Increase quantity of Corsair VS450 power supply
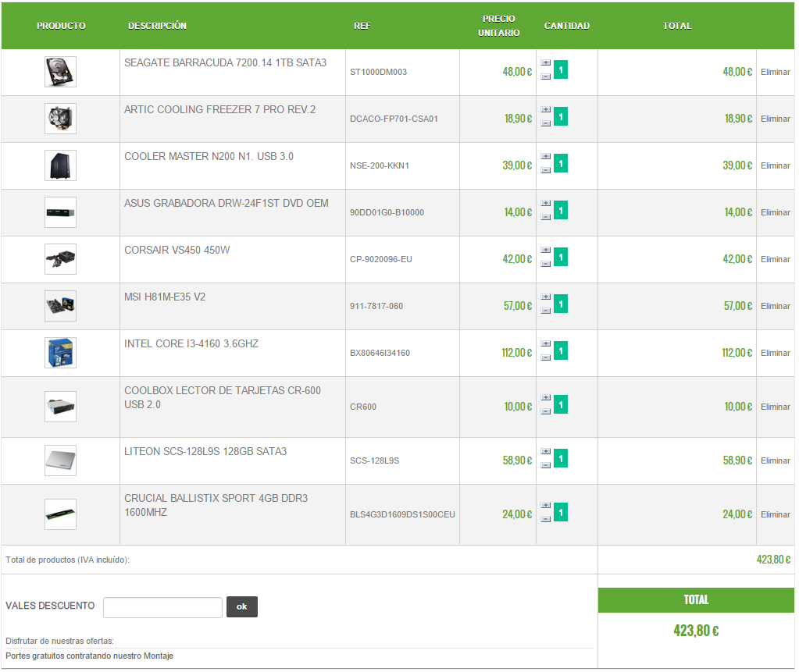 [x=546, y=250]
